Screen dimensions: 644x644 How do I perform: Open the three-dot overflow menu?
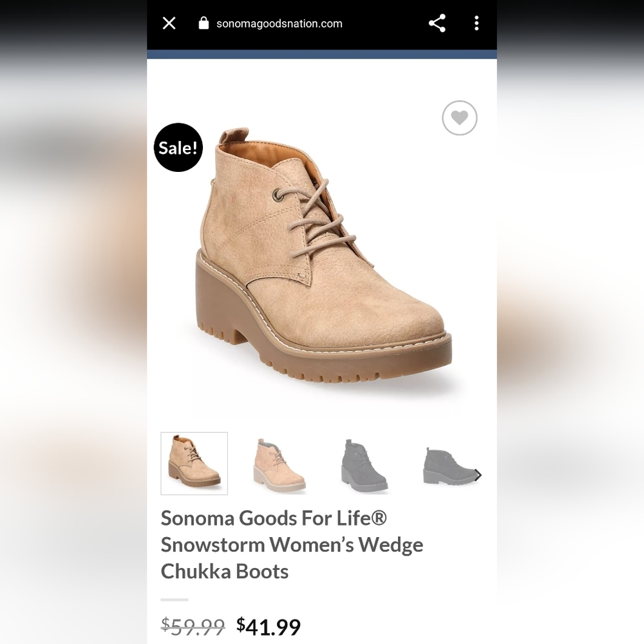click(477, 24)
